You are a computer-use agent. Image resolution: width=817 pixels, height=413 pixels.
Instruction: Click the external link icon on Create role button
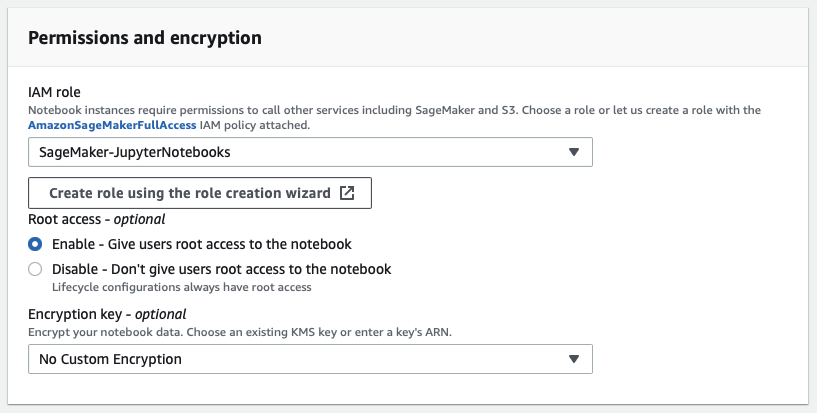click(347, 193)
